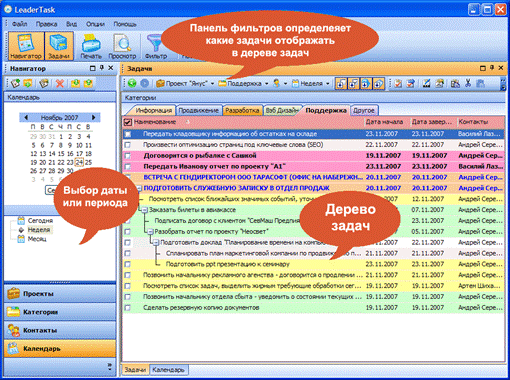Maximize the Навигатор panel

coord(93,68)
